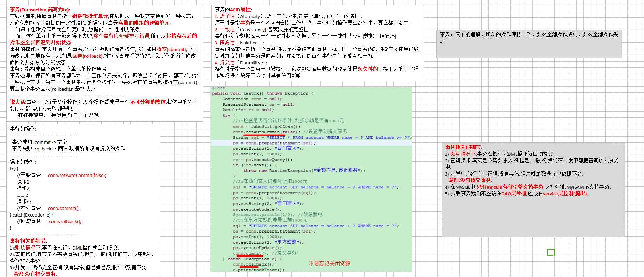Click the line starting "说人话:事务其实就是多个操作"

pos(103,102)
